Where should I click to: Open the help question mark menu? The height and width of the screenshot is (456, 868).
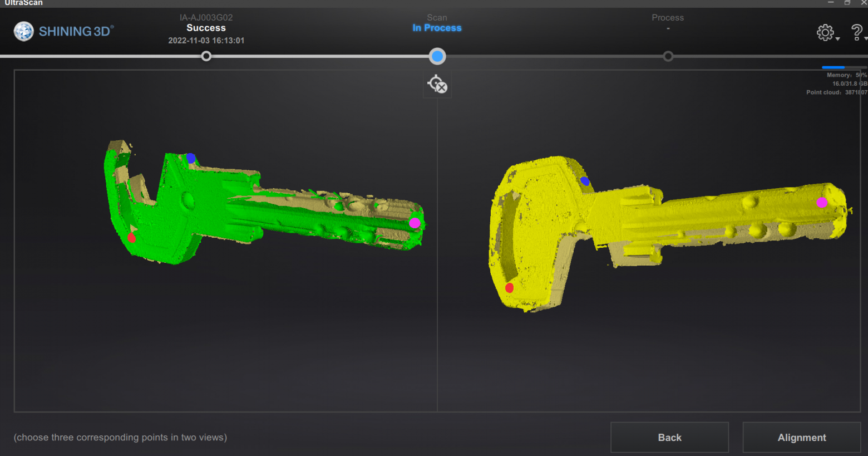click(x=856, y=32)
